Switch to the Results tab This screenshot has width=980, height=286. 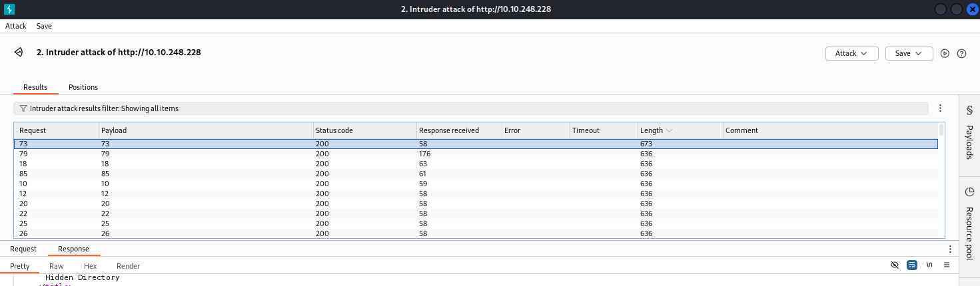click(35, 87)
